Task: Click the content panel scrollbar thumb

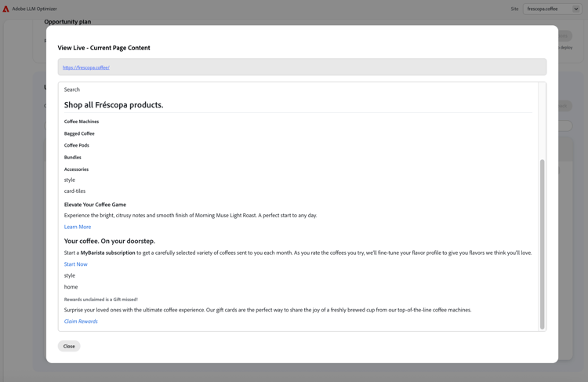Action: click(x=542, y=244)
